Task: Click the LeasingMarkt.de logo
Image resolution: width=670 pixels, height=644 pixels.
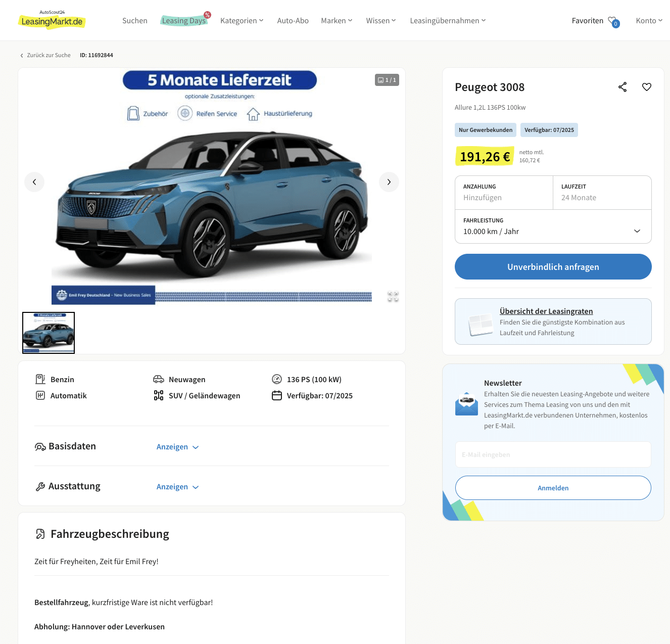Action: click(x=52, y=20)
